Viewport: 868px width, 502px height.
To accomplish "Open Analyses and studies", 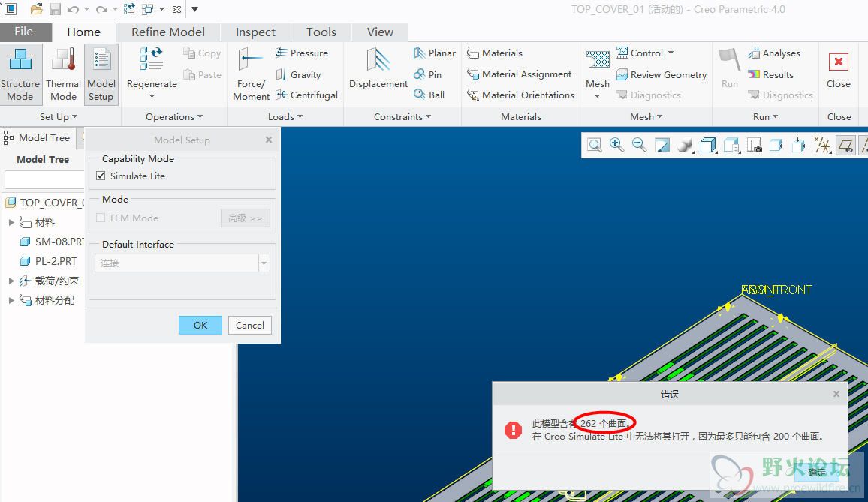I will pos(774,53).
